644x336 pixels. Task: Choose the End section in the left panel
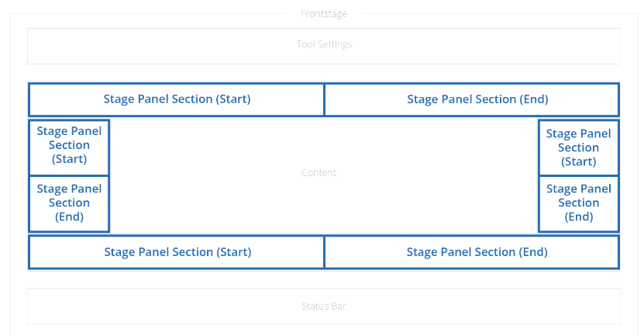(69, 203)
